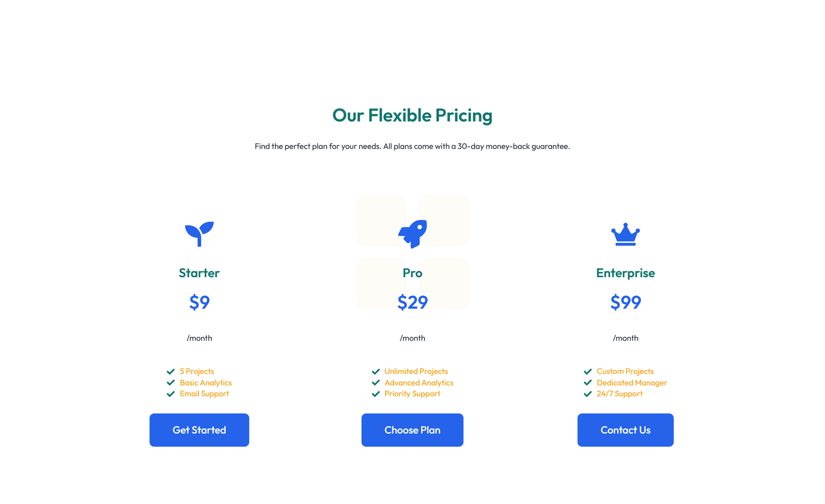Click the checkmark beside Custom Projects
Screen dimensions: 825x504
(x=588, y=371)
